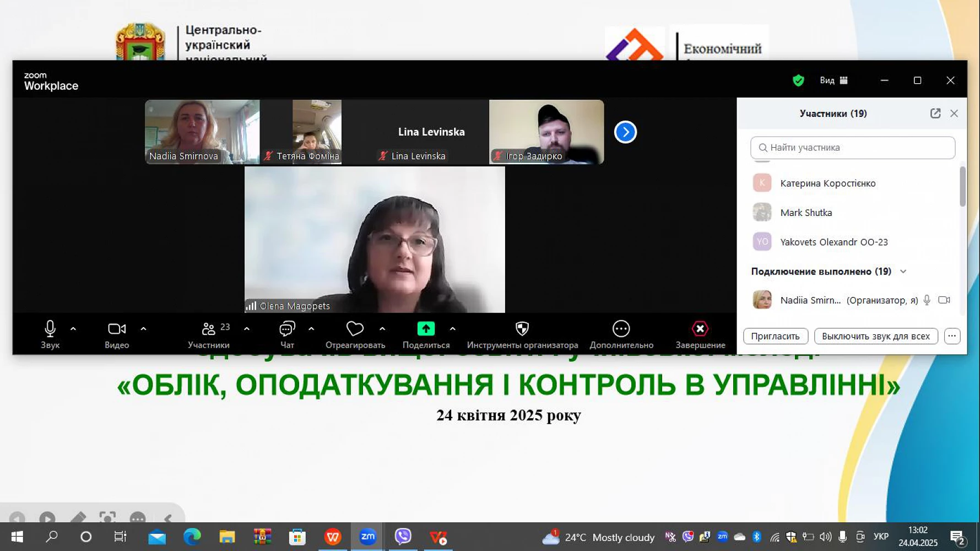Screen dimensions: 980x551
Task: Open share options arrow beside Поделиться
Action: click(452, 329)
